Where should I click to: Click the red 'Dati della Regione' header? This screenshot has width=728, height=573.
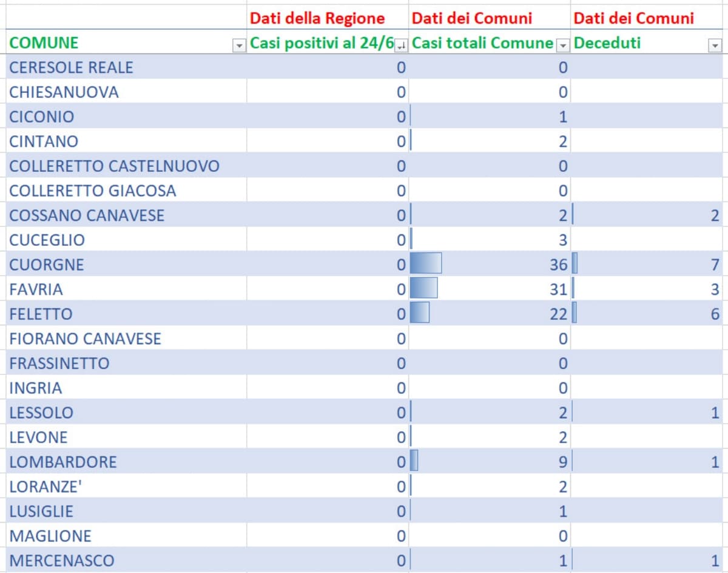(x=317, y=18)
